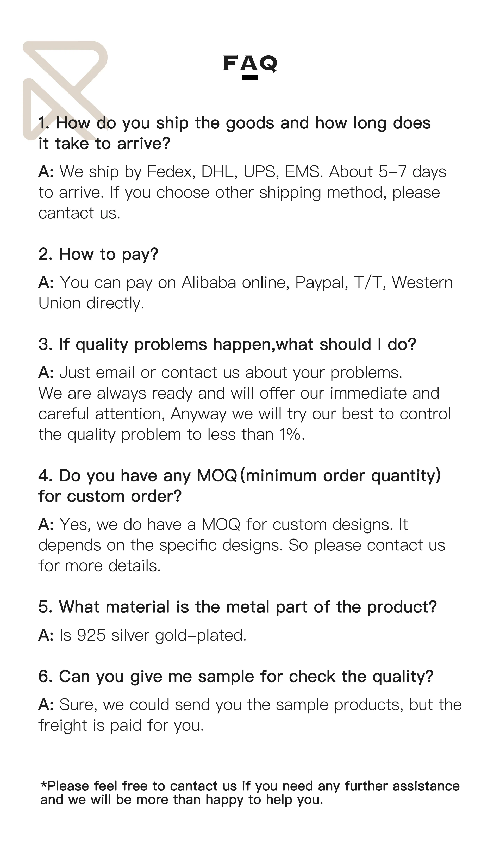500x868 pixels.
Task: Open question 1 about shipping the goods
Action: [234, 133]
